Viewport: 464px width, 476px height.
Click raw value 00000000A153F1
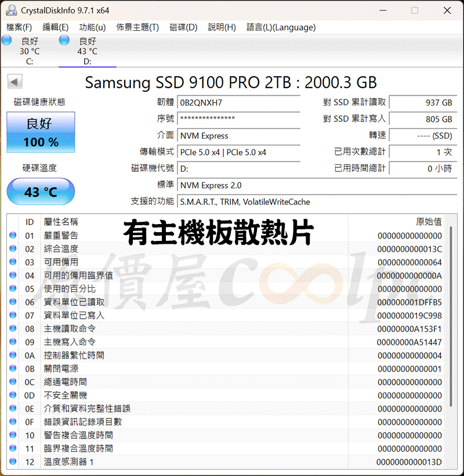tap(409, 329)
